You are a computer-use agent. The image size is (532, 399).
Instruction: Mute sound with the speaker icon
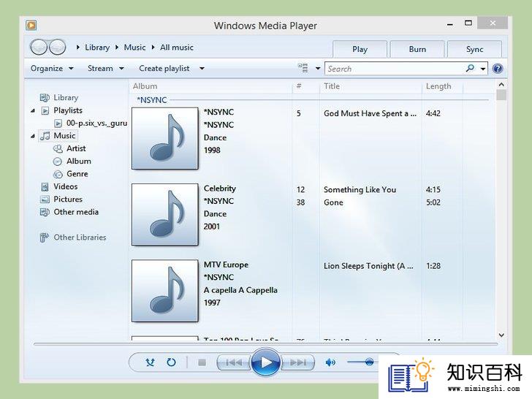coord(330,362)
